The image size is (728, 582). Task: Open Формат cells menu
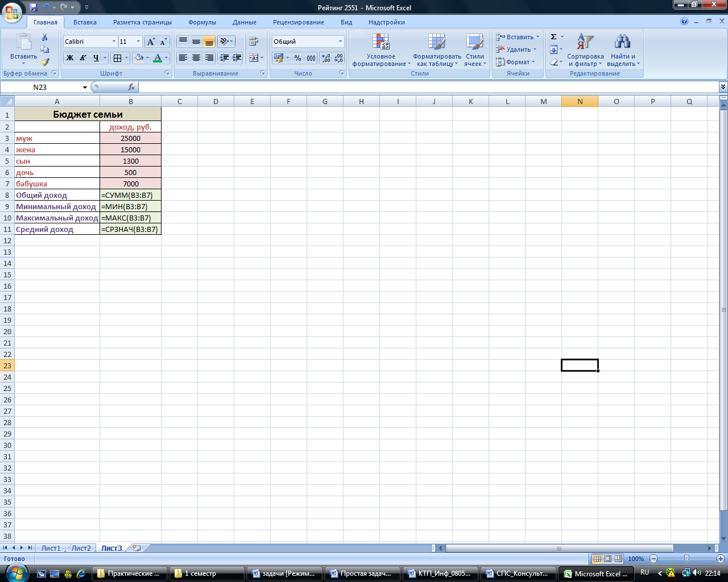[x=515, y=62]
